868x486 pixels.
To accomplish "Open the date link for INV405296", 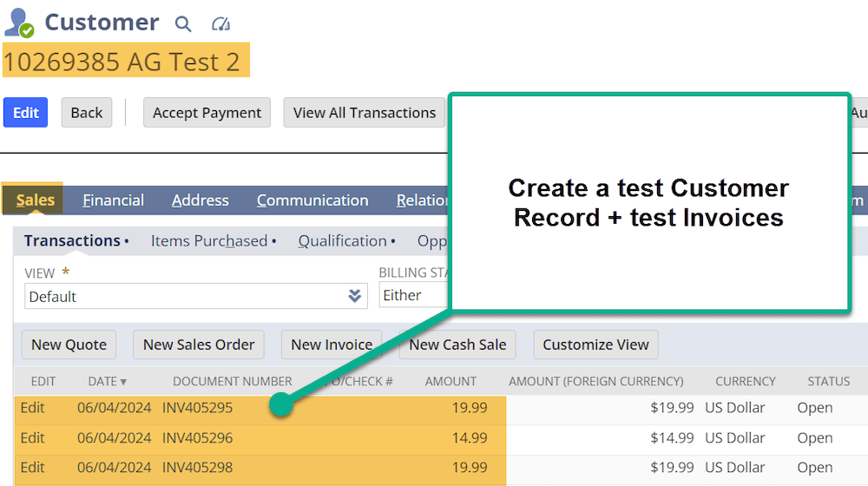I will [x=114, y=438].
